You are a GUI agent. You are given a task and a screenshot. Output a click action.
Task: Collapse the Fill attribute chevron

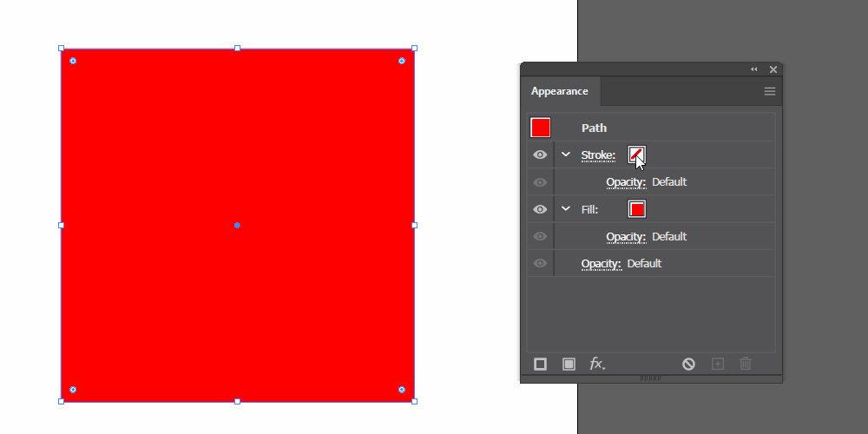pos(566,209)
